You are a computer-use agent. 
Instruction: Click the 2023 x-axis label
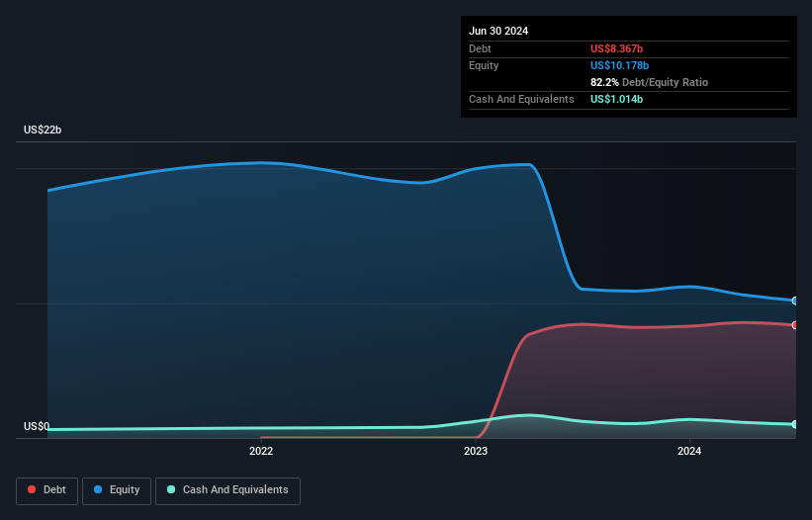(x=476, y=451)
